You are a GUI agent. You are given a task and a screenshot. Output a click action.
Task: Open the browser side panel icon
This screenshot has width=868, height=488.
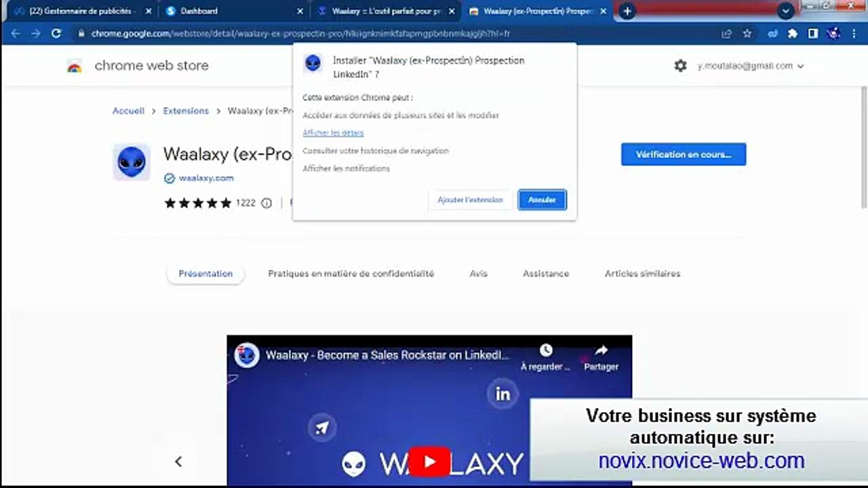point(813,33)
